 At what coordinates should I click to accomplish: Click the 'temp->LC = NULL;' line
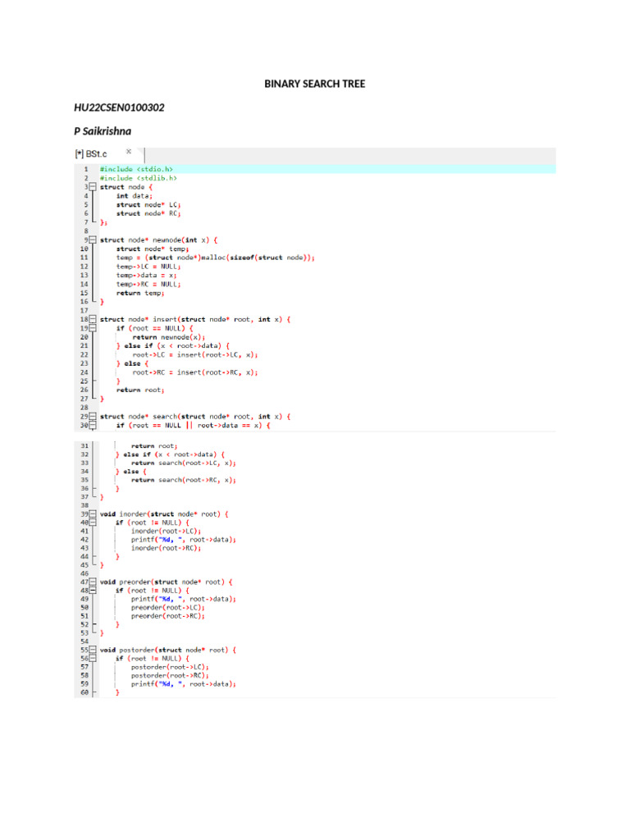point(148,267)
